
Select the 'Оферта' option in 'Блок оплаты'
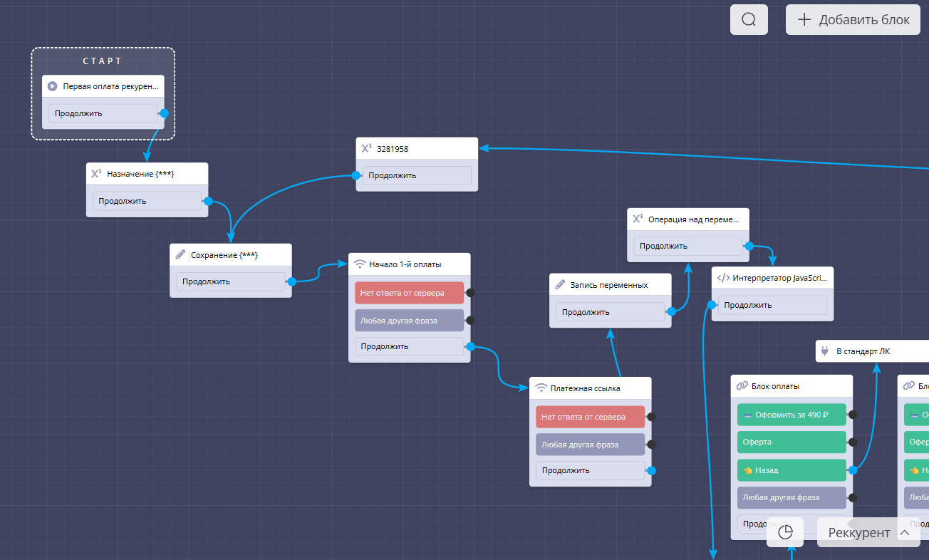791,442
